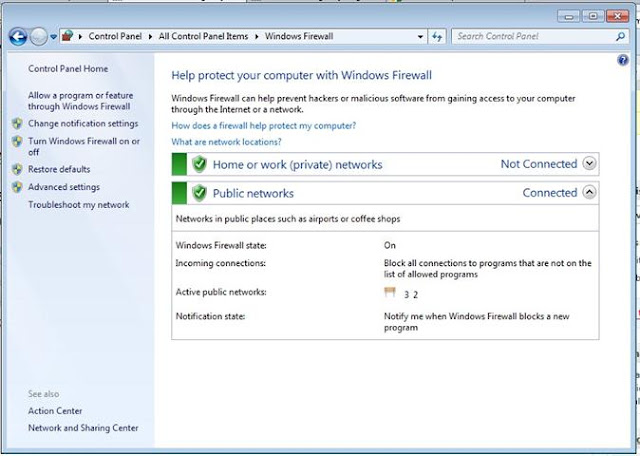Open Network and Sharing Center
Image resolution: width=640 pixels, height=456 pixels.
pyautogui.click(x=83, y=428)
